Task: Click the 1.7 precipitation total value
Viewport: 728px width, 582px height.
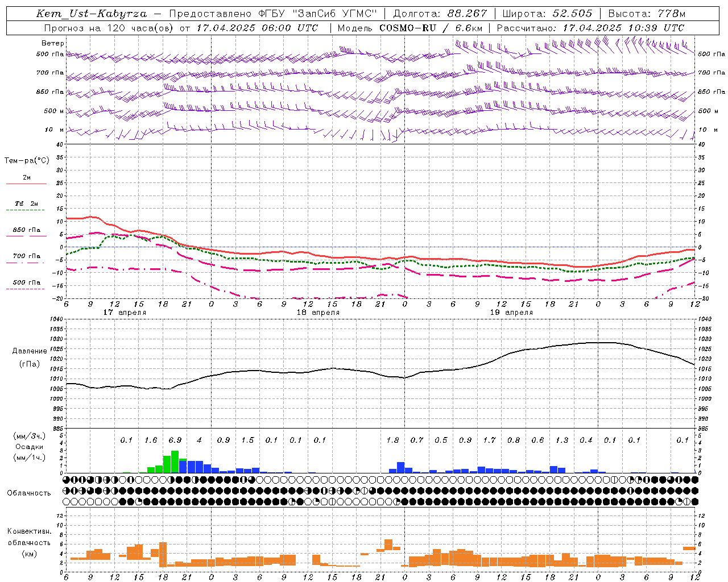Action: pyautogui.click(x=489, y=440)
